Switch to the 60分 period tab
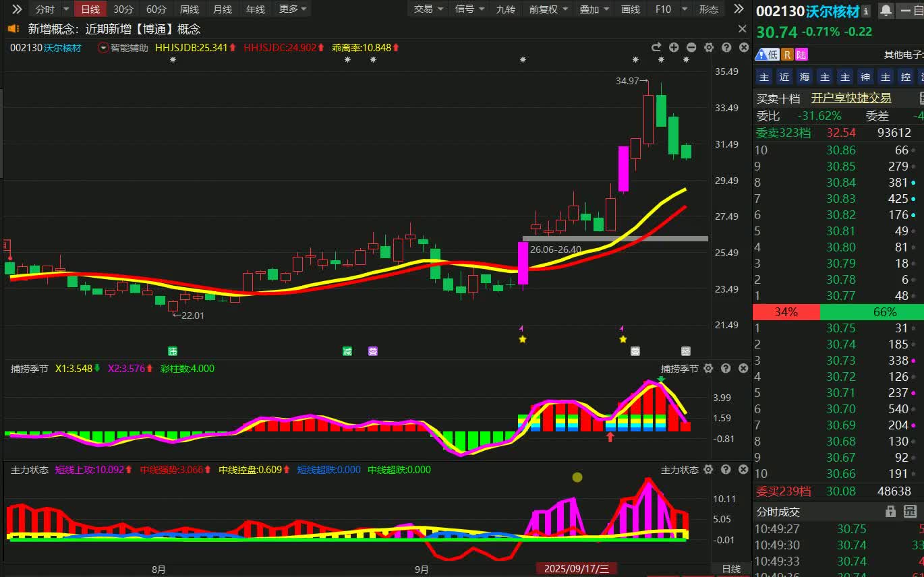The width and height of the screenshot is (924, 577). [x=156, y=9]
